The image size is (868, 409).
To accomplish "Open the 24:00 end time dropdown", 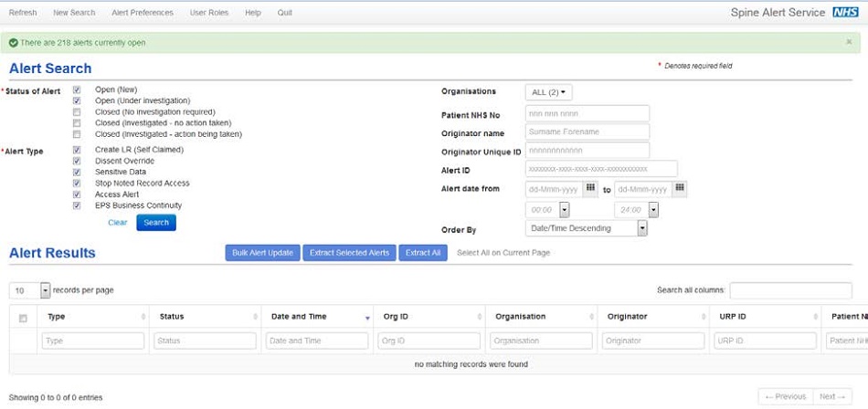I will pyautogui.click(x=653, y=210).
